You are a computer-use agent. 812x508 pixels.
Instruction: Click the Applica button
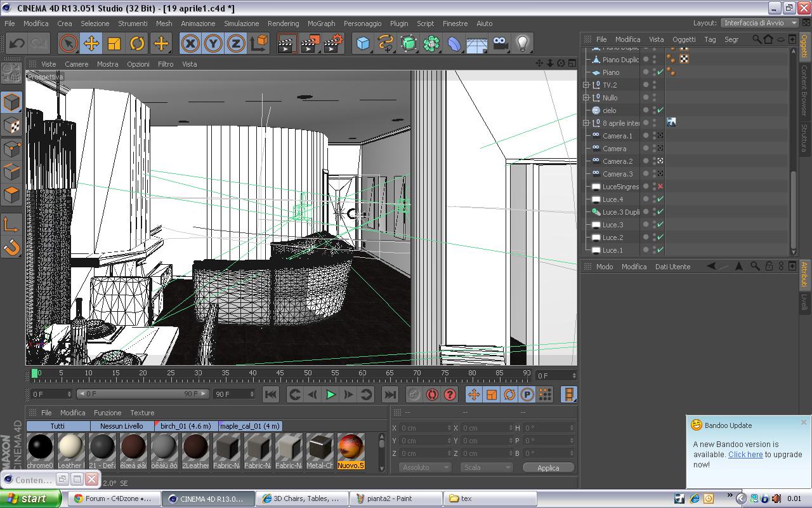pyautogui.click(x=548, y=467)
